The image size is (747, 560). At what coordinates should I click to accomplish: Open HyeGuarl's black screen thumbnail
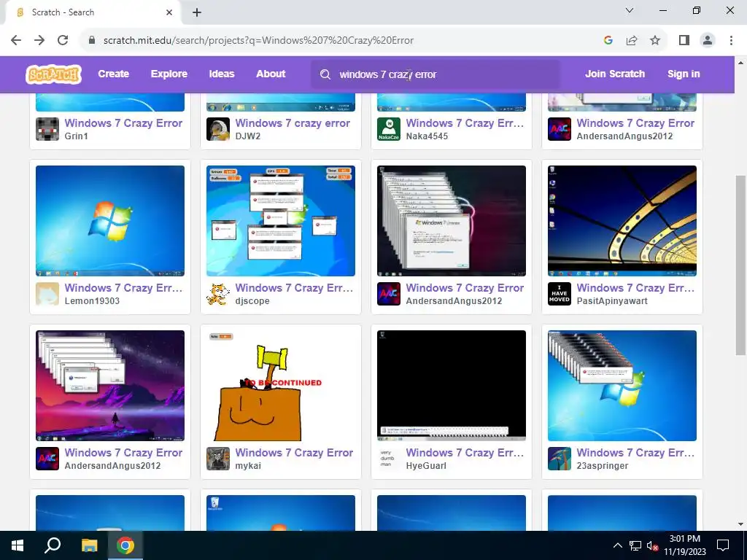point(452,386)
